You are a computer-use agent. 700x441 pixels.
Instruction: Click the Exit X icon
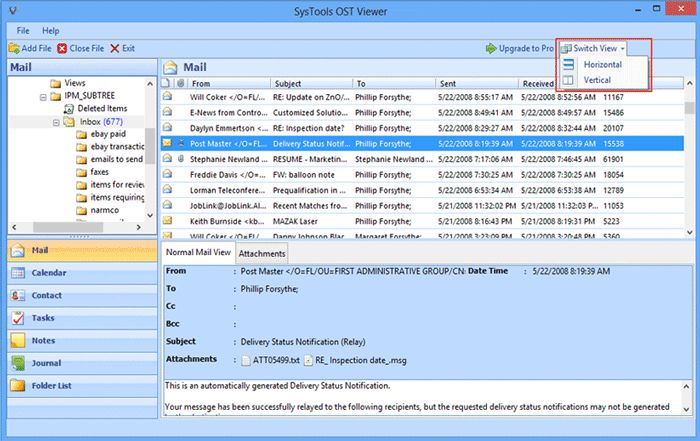(115, 48)
